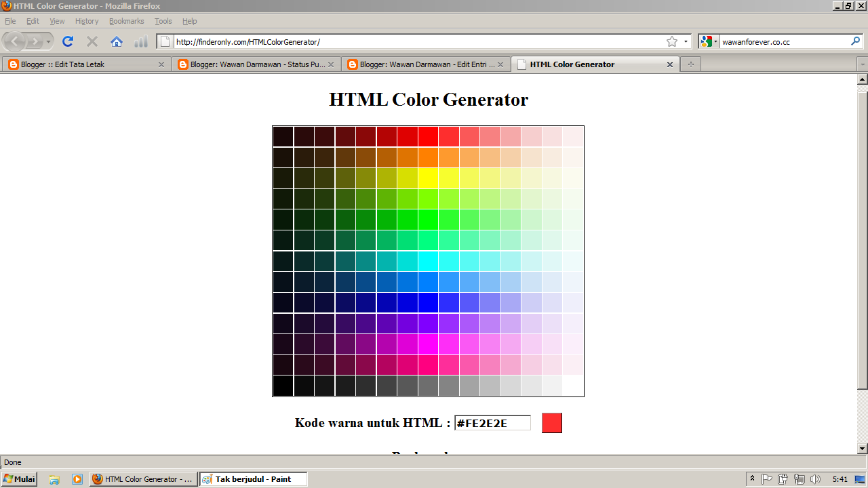Click the HTML Color Generator taskbar button
The width and height of the screenshot is (868, 488).
[144, 479]
